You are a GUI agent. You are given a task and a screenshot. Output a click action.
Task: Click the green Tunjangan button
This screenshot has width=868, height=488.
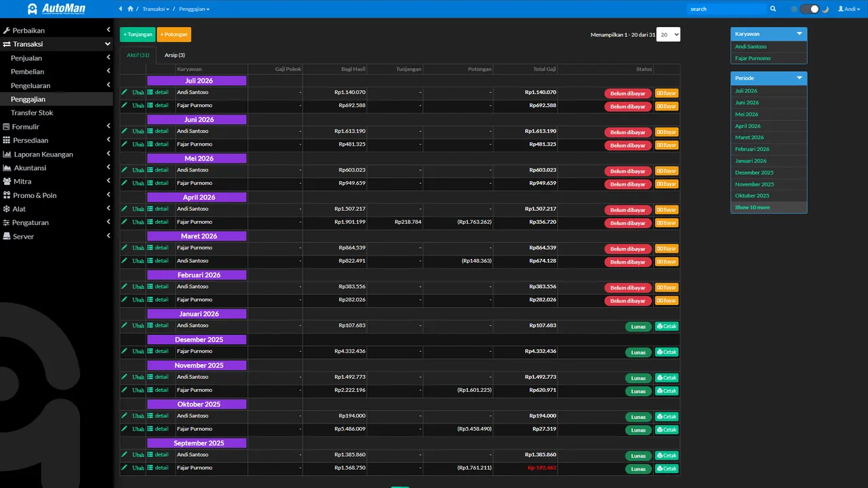pyautogui.click(x=138, y=35)
